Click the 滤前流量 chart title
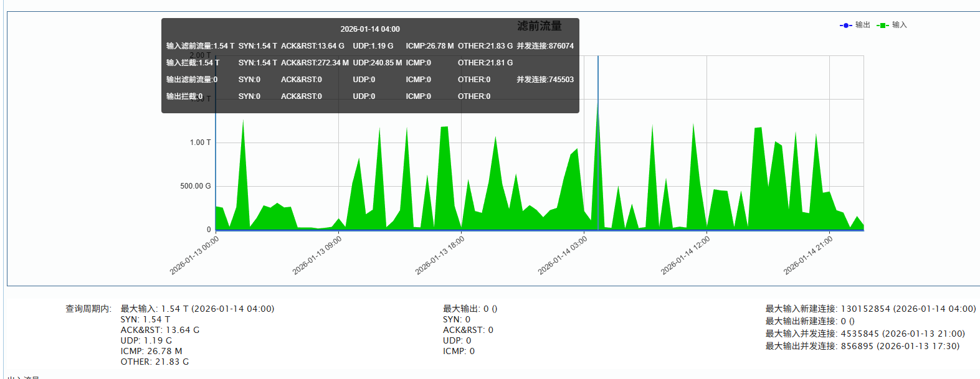980x379 pixels. (540, 26)
